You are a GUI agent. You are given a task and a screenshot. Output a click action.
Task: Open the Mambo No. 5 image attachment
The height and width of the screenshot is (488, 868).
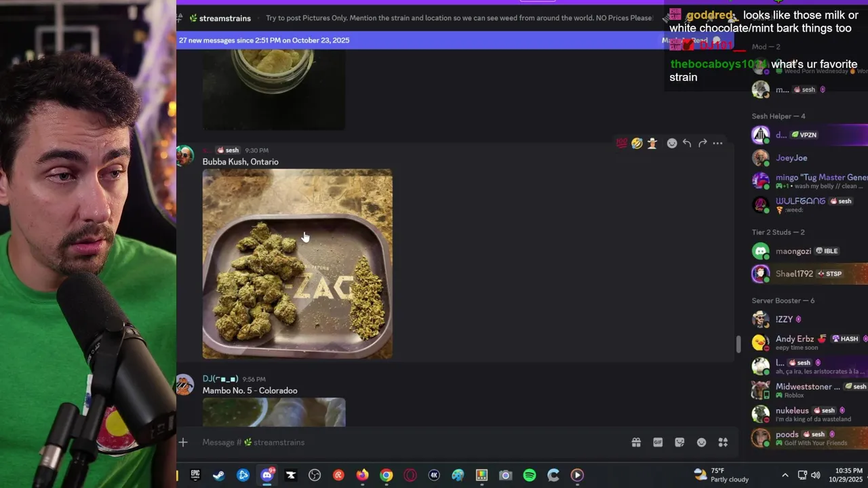point(274,412)
